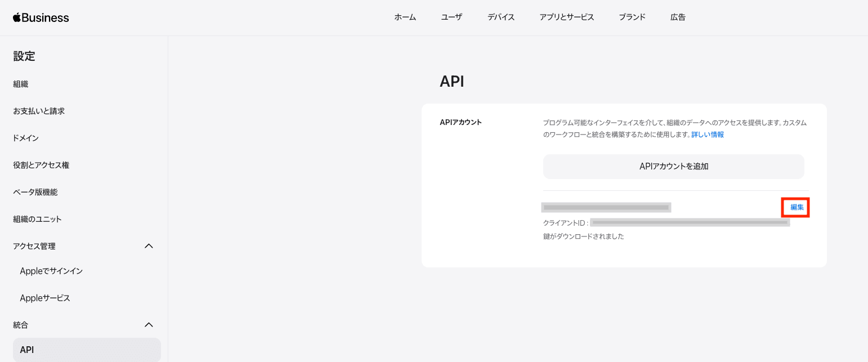The width and height of the screenshot is (868, 362).
Task: Collapse the アクセス管理 section chevron
Action: (149, 246)
